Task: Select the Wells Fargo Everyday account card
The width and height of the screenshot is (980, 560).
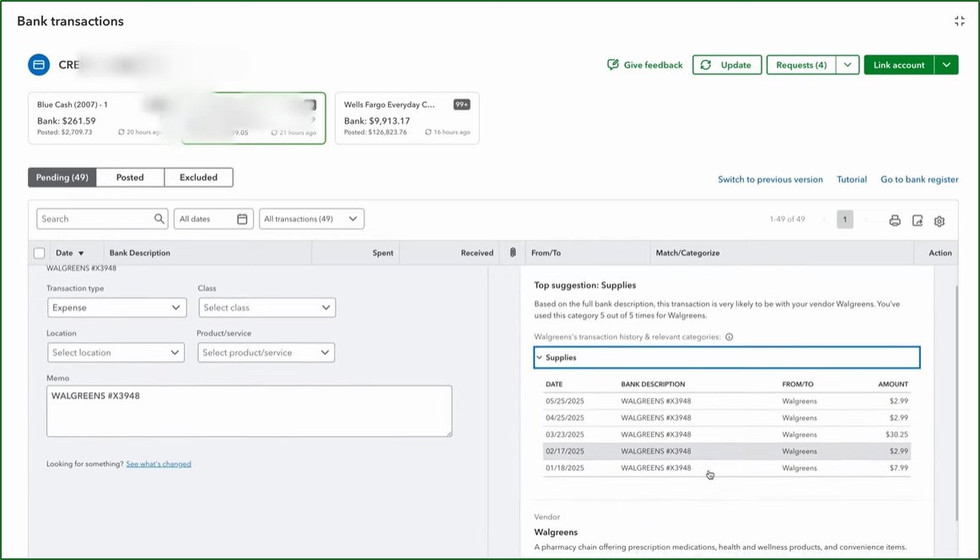Action: [407, 118]
